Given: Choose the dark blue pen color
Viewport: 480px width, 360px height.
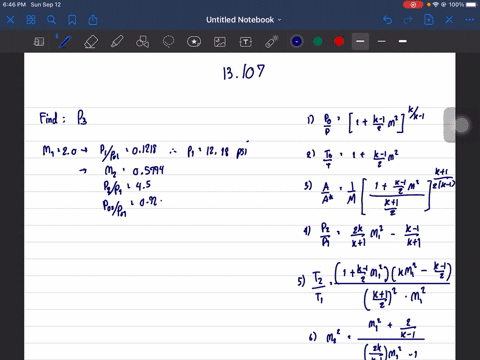Looking at the screenshot, I should [x=297, y=41].
